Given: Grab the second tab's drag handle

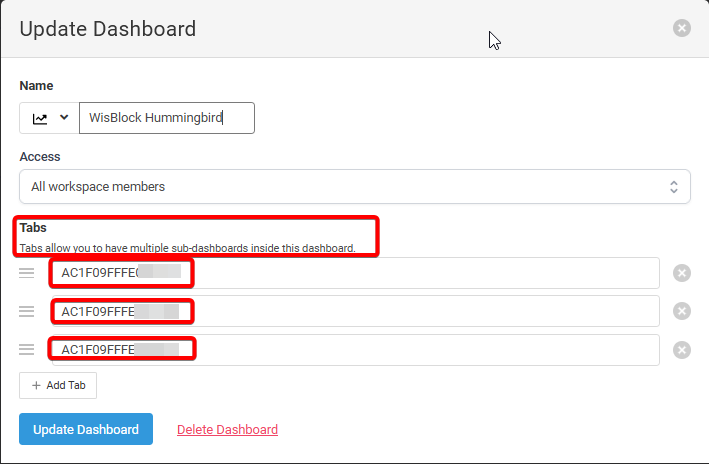Looking at the screenshot, I should (x=27, y=311).
